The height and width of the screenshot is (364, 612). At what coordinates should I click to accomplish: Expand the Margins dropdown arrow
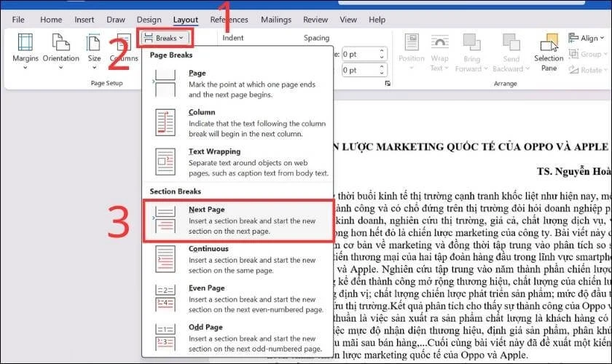coord(25,68)
